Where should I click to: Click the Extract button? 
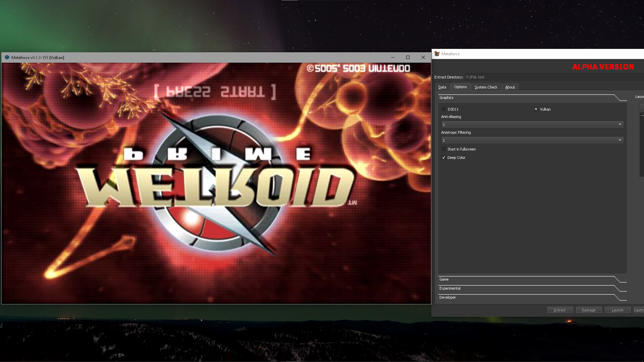pyautogui.click(x=559, y=310)
